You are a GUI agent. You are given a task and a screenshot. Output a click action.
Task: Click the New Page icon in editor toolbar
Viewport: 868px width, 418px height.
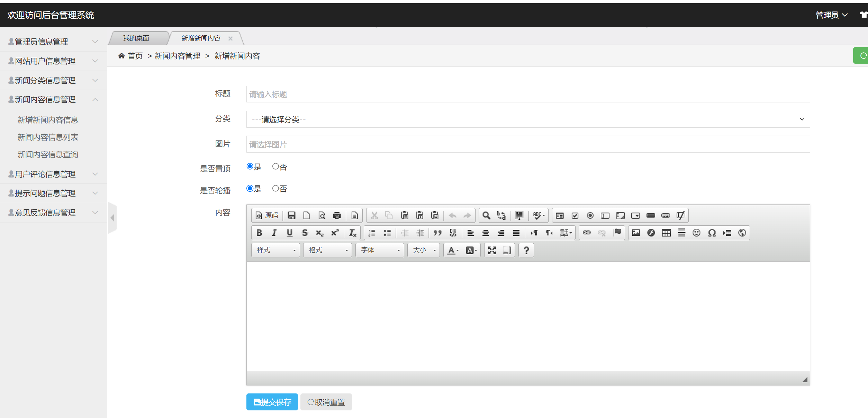click(306, 216)
